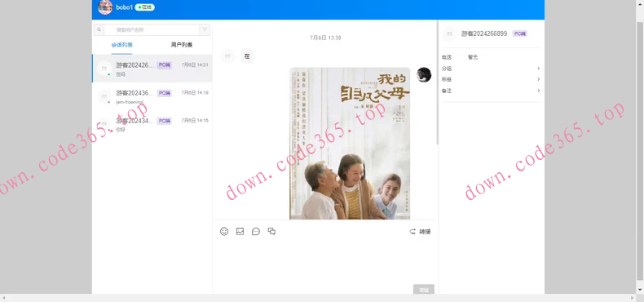Click the search magnifier icon
Screen dimensions: 644x302
tap(99, 29)
